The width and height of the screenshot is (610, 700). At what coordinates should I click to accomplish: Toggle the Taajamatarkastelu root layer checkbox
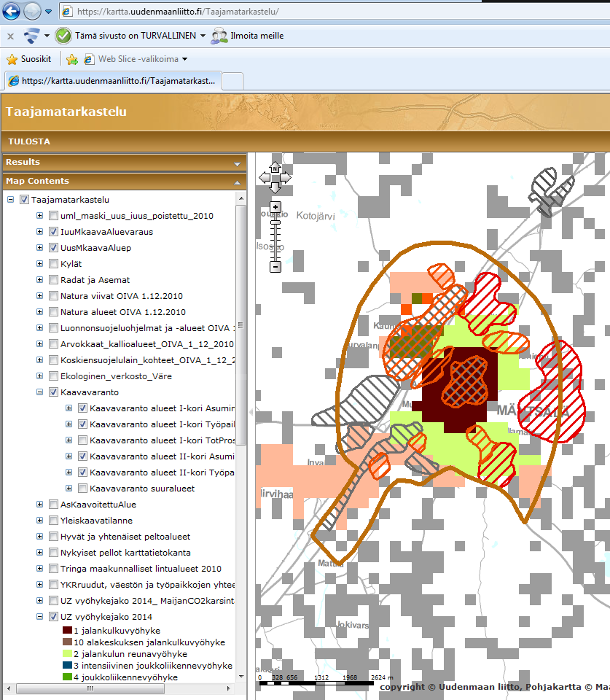coord(25,200)
